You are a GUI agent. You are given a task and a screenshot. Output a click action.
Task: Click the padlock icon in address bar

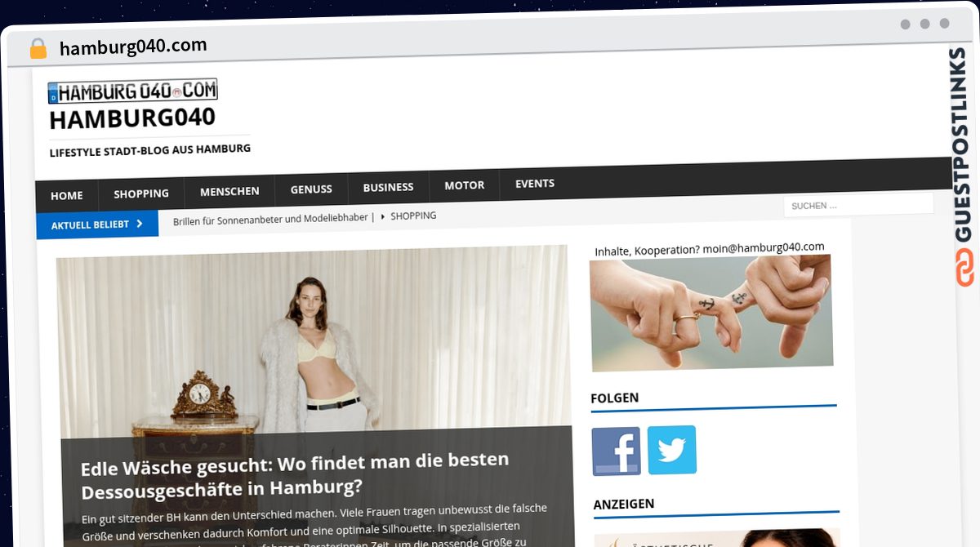coord(38,48)
